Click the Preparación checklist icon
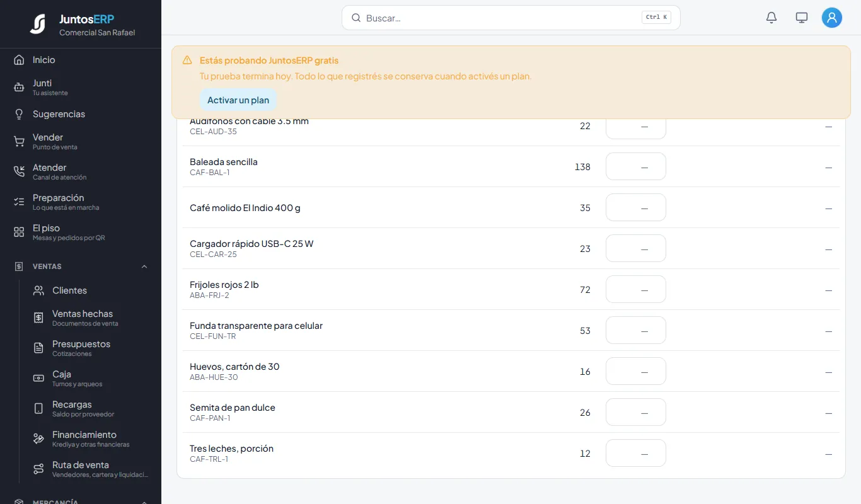 tap(19, 202)
